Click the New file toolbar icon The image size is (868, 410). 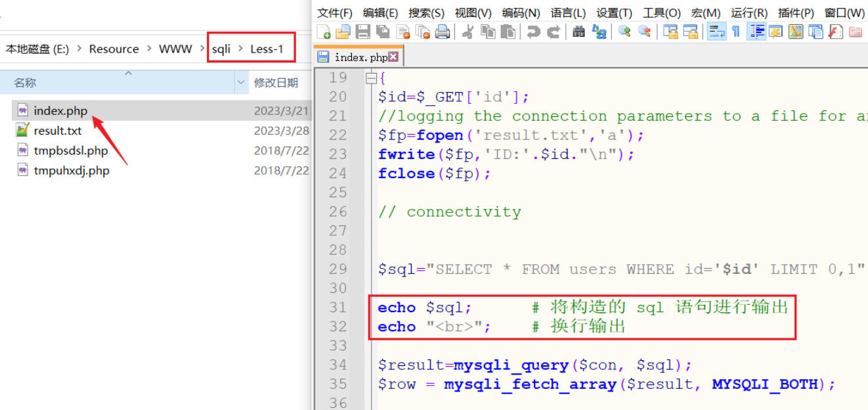coord(324,32)
